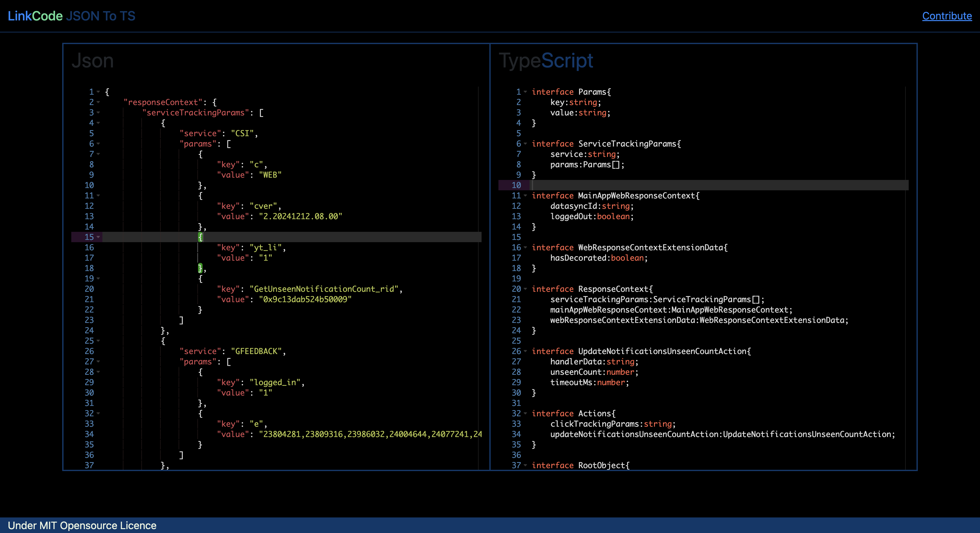This screenshot has width=980, height=533.
Task: Click the "key": "yt_li" line
Action: (251, 247)
